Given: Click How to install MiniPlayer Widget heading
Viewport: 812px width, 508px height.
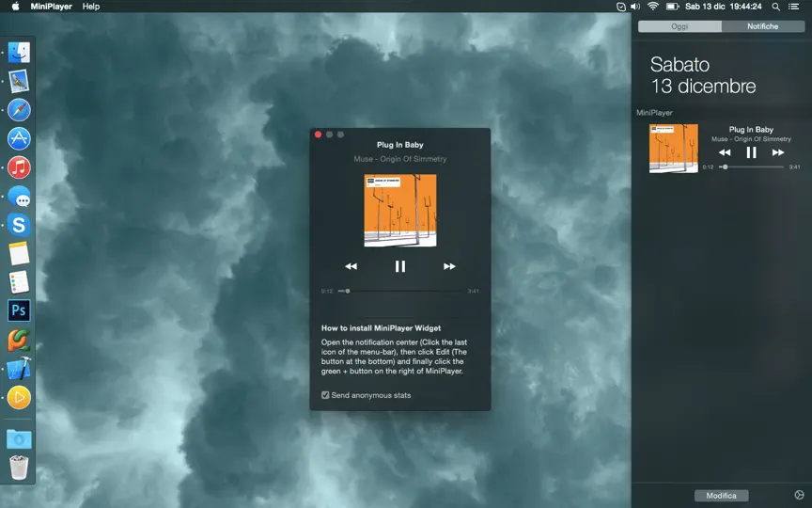Looking at the screenshot, I should [382, 328].
